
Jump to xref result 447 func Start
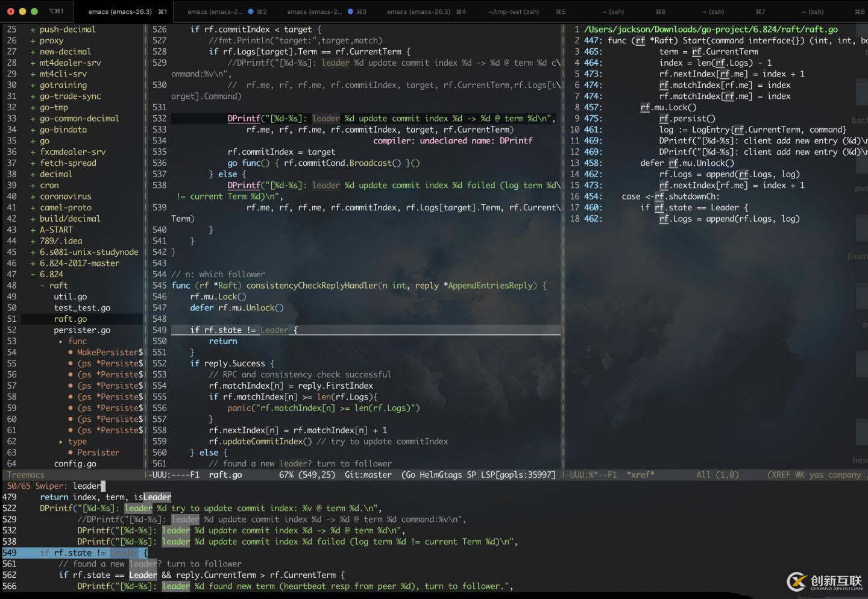pos(725,40)
